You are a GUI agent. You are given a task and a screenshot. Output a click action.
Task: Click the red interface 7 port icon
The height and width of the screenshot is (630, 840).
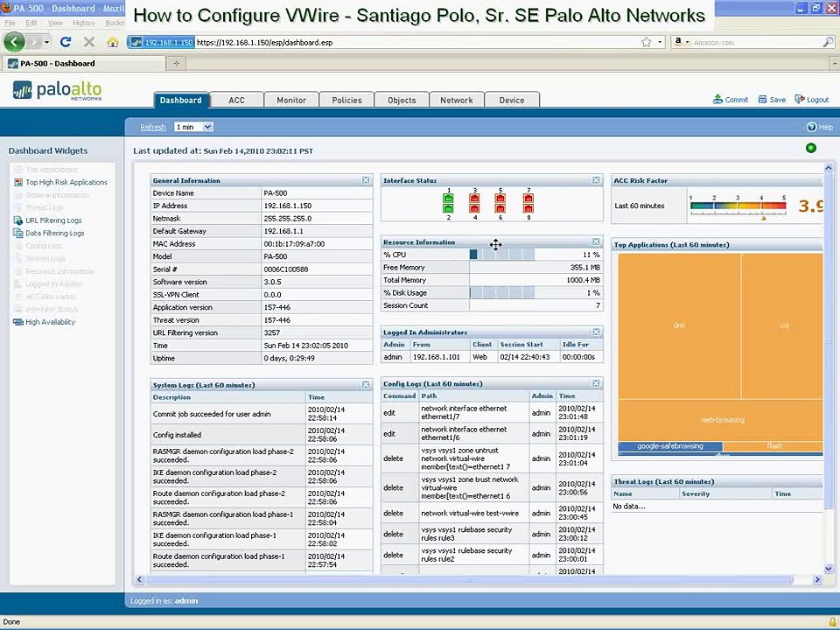coord(528,199)
